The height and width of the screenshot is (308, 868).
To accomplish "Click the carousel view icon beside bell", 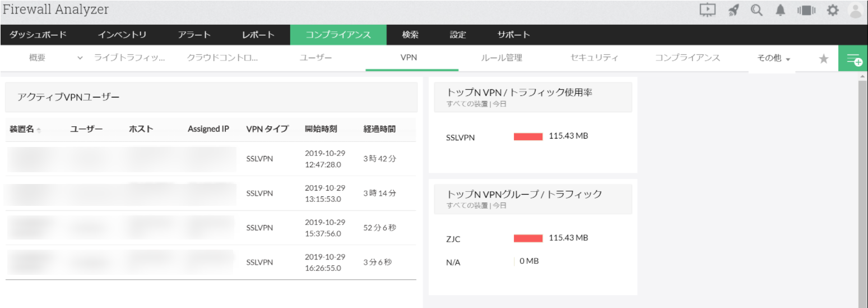I will (x=805, y=10).
